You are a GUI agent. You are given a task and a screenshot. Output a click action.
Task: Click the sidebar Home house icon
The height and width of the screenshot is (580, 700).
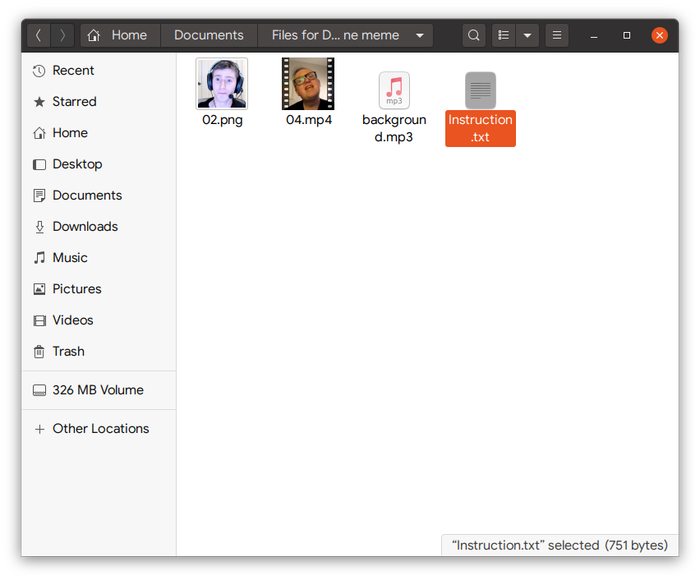tap(39, 133)
